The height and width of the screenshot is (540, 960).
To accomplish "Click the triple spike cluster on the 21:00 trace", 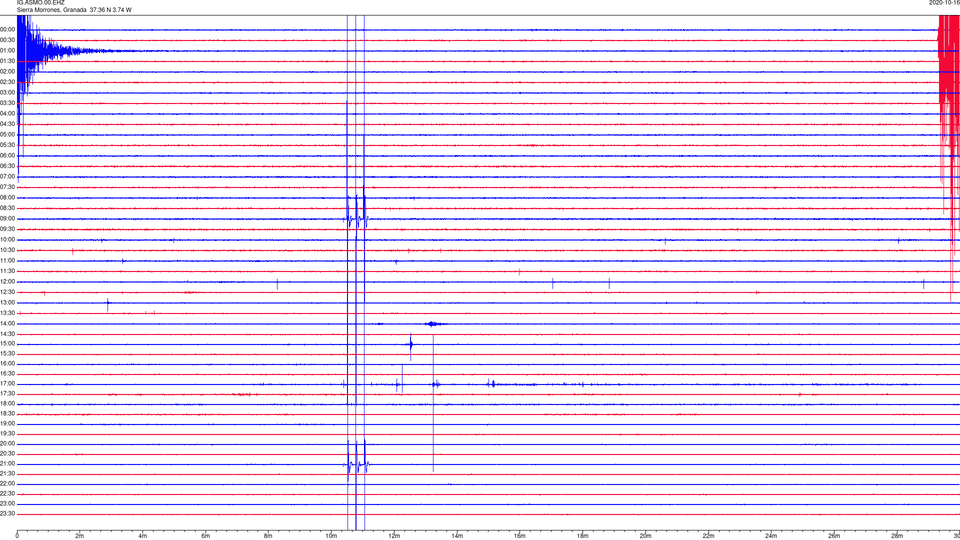I will click(357, 464).
